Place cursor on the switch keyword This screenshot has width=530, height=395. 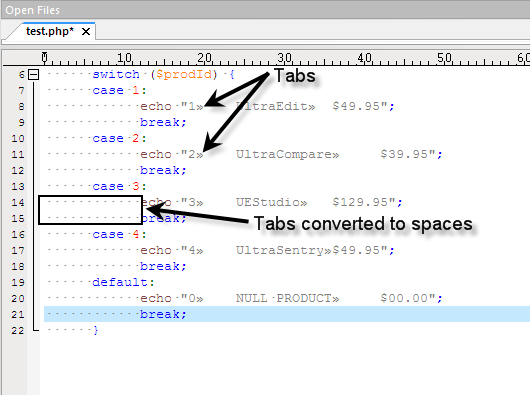point(116,74)
